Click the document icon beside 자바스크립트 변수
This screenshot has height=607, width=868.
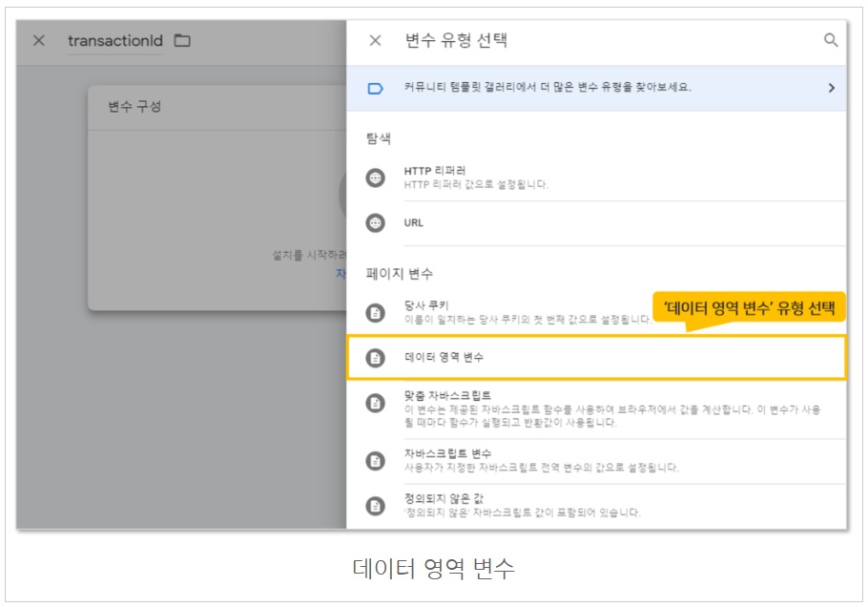(x=375, y=461)
